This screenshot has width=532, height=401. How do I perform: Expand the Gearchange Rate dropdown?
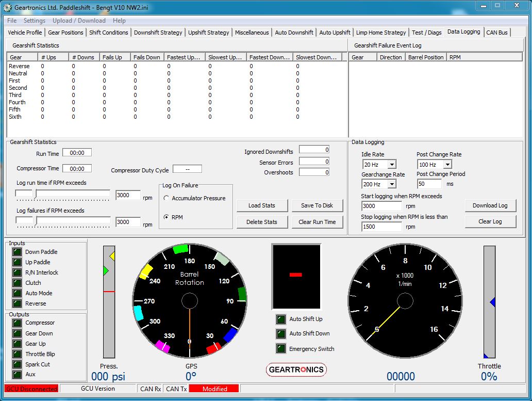[x=391, y=184]
